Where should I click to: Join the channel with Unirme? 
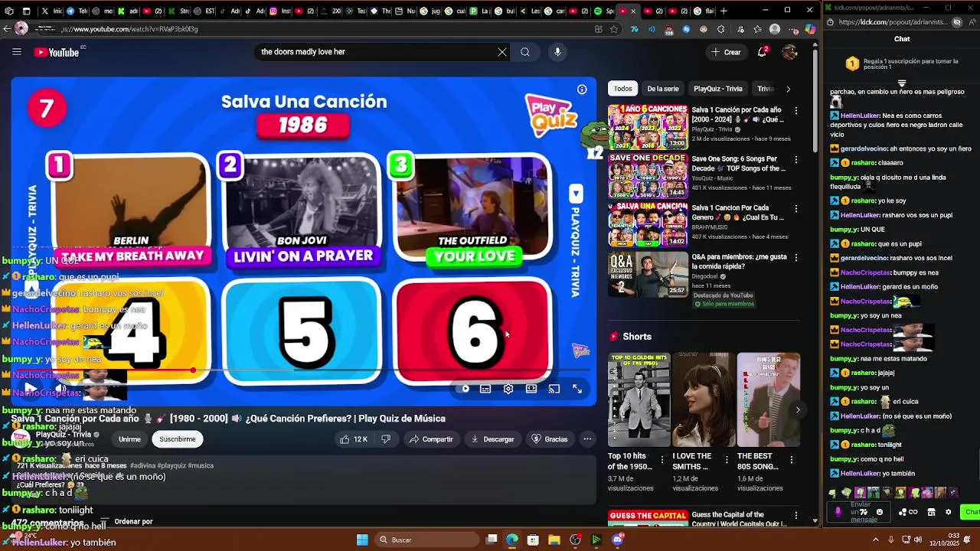[x=129, y=439]
